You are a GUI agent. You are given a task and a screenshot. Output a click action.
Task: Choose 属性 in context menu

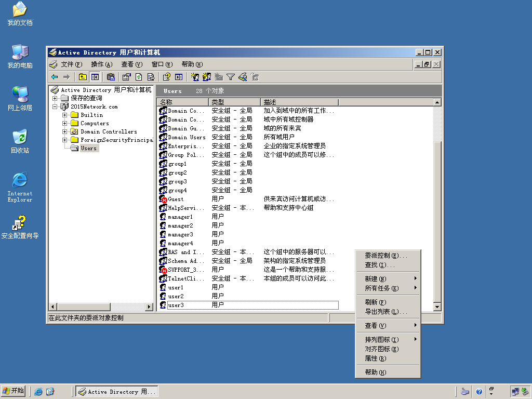[x=388, y=358]
